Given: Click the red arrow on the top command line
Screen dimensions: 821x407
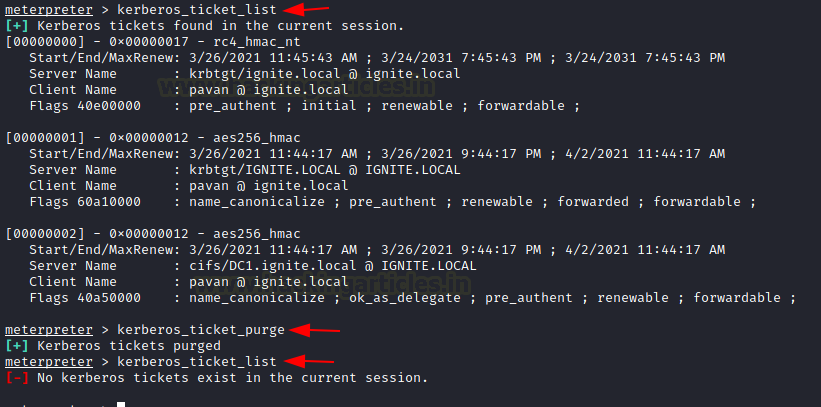Looking at the screenshot, I should pyautogui.click(x=303, y=9).
